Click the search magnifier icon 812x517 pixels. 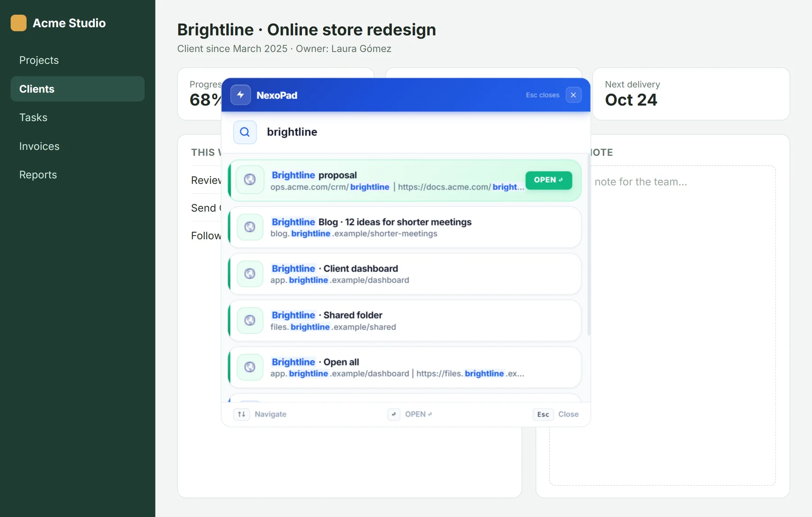click(x=245, y=132)
